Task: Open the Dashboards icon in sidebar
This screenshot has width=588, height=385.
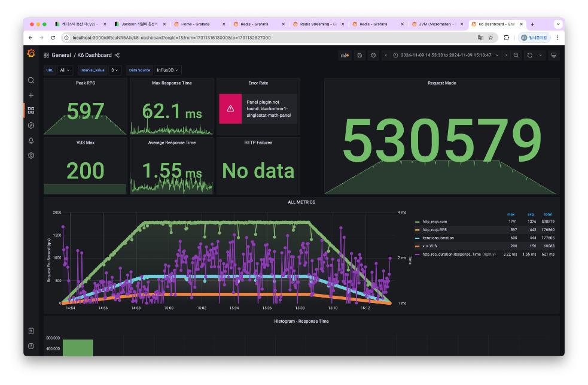Action: [31, 110]
